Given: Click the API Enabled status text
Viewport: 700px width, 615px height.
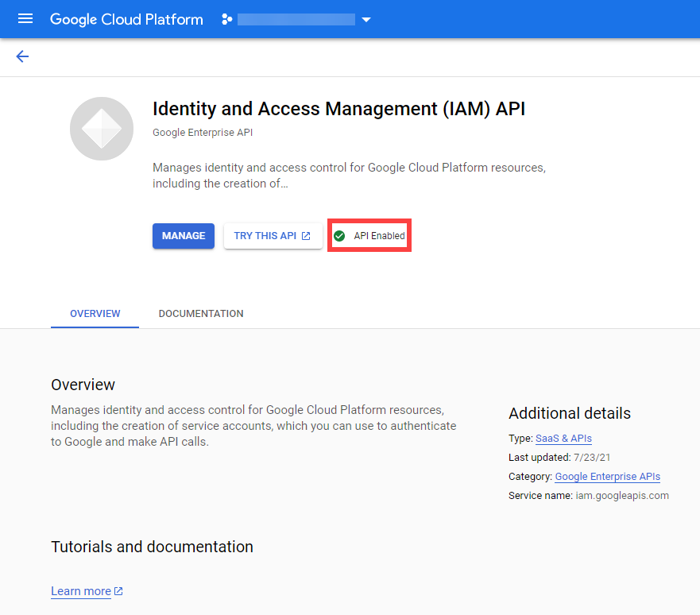Looking at the screenshot, I should (379, 236).
